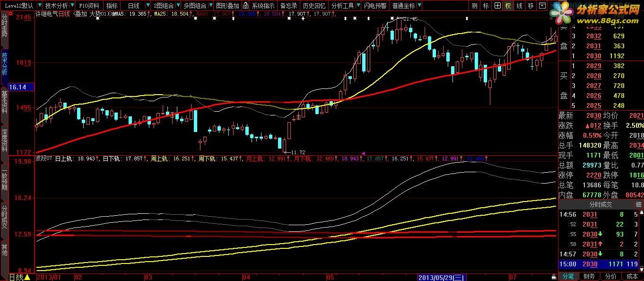Click the 许继电气 stock name in chart header
644x281 pixels.
[x=47, y=14]
